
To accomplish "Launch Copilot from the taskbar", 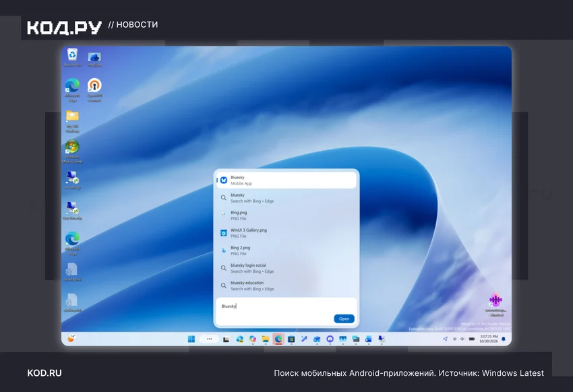I will [x=253, y=339].
